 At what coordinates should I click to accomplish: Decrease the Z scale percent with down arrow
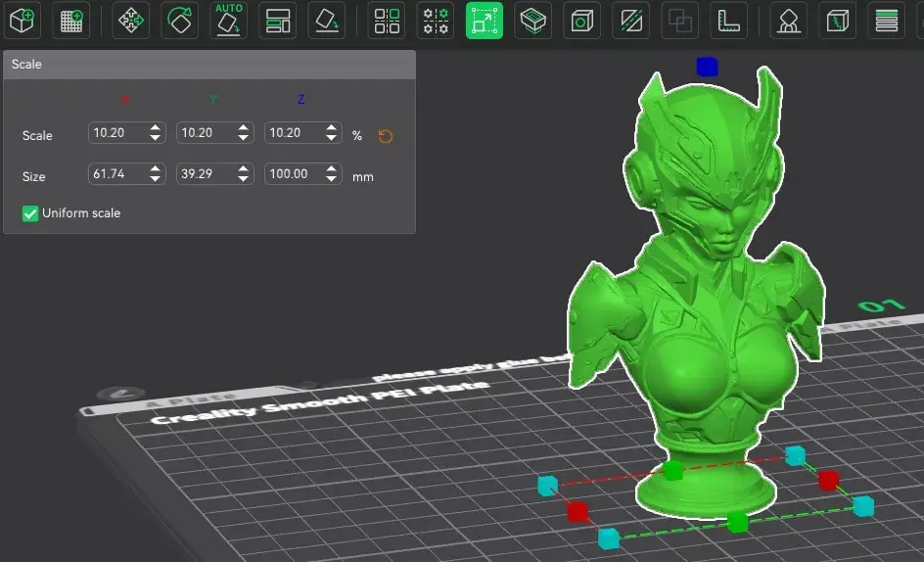pos(332,138)
